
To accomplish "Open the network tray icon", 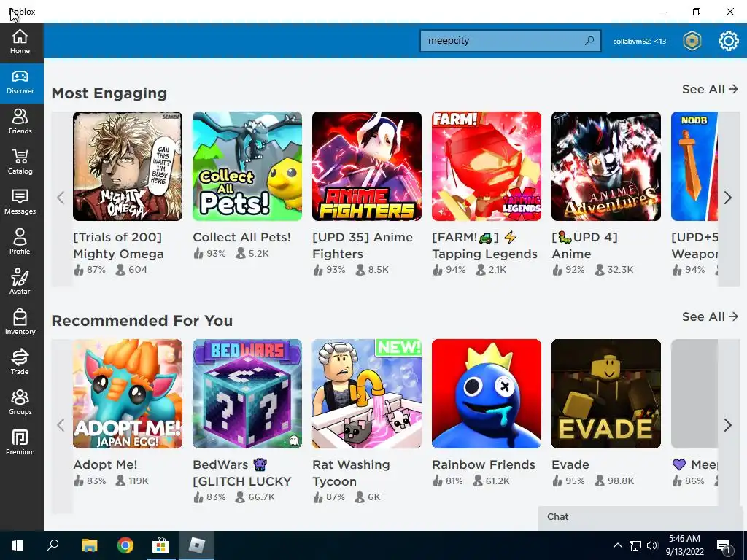I will tap(635, 545).
